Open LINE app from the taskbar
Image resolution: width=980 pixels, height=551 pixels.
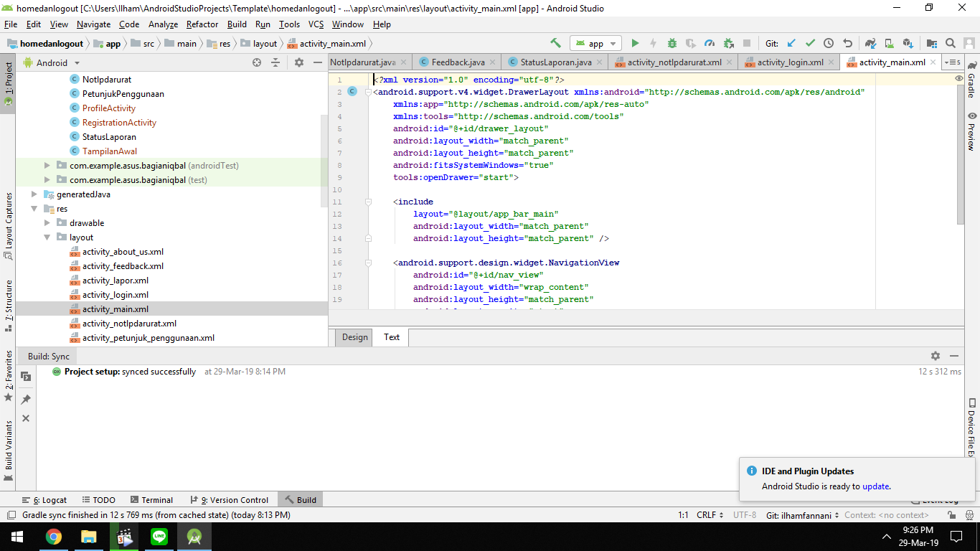[159, 536]
